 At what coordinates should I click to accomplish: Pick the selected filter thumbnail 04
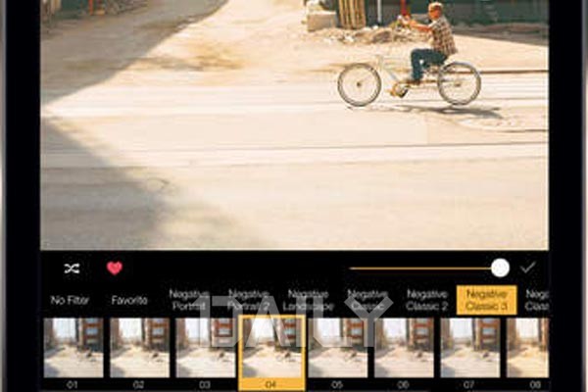point(271,352)
